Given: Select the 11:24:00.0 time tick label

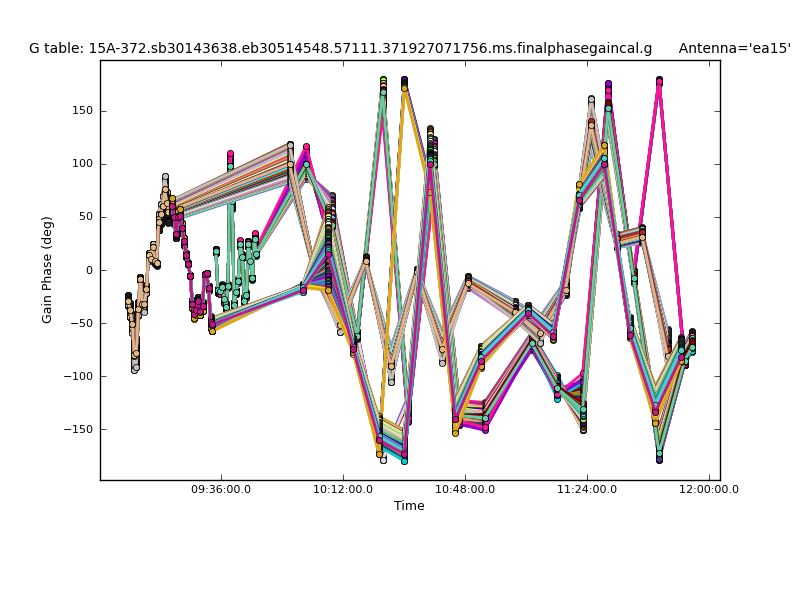Looking at the screenshot, I should pos(587,489).
